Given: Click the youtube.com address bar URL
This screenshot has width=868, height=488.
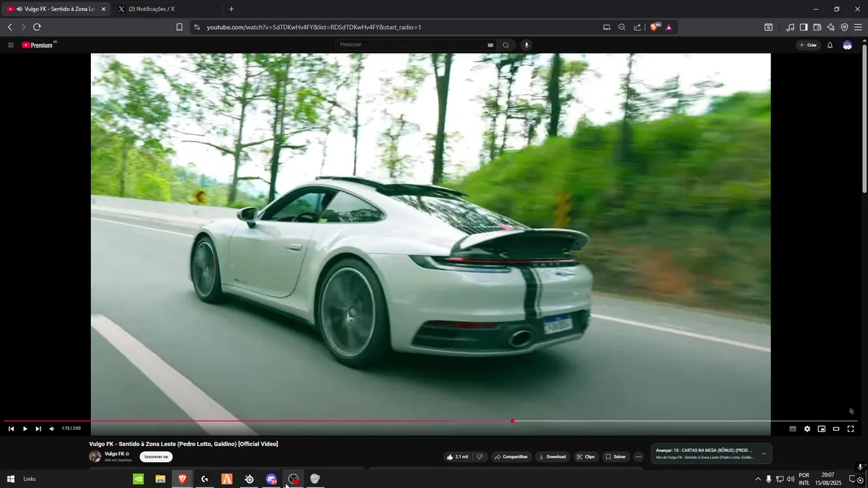Looking at the screenshot, I should (314, 27).
